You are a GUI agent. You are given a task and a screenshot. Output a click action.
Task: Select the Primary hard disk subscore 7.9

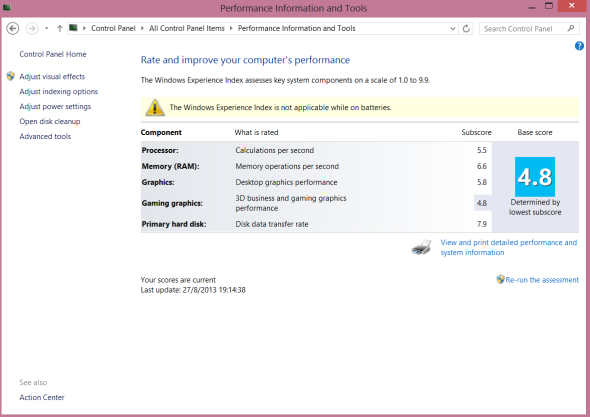point(482,224)
